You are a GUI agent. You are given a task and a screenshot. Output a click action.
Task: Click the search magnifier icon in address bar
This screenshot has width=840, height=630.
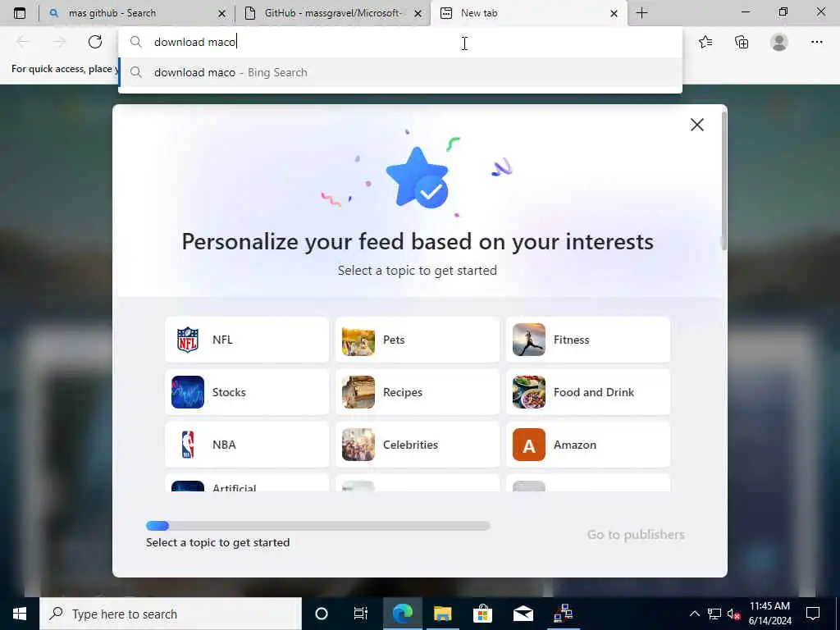pyautogui.click(x=136, y=42)
